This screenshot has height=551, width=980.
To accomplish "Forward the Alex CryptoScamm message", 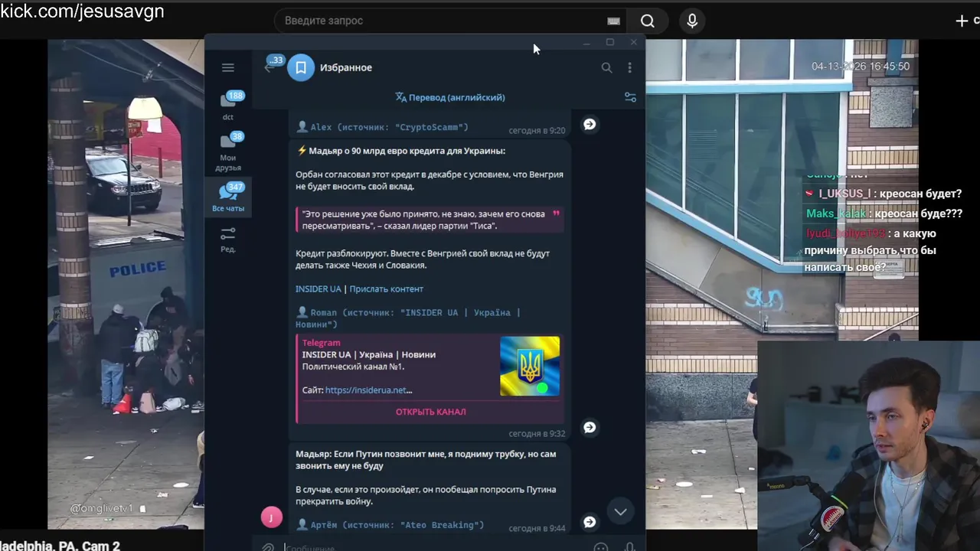I will [x=590, y=124].
